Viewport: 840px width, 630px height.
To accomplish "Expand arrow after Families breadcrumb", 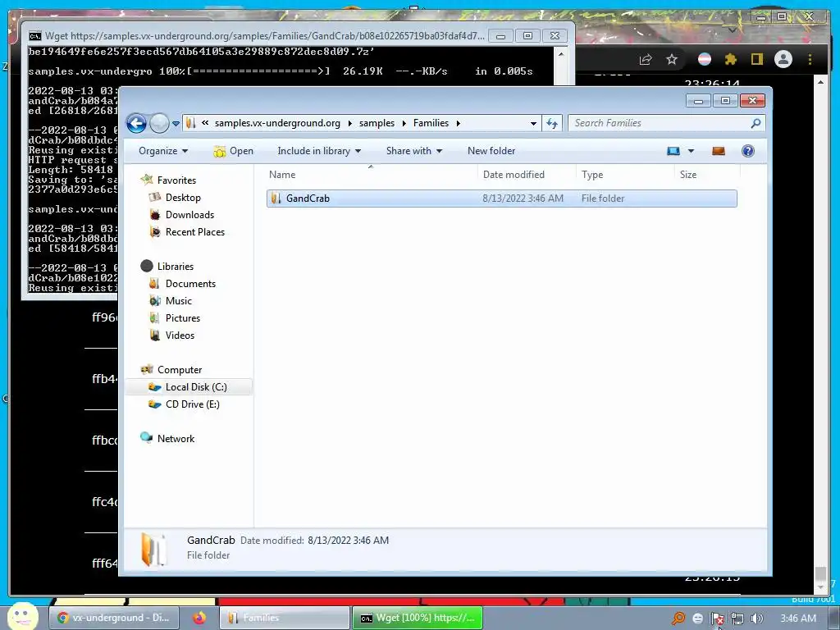I will [458, 123].
